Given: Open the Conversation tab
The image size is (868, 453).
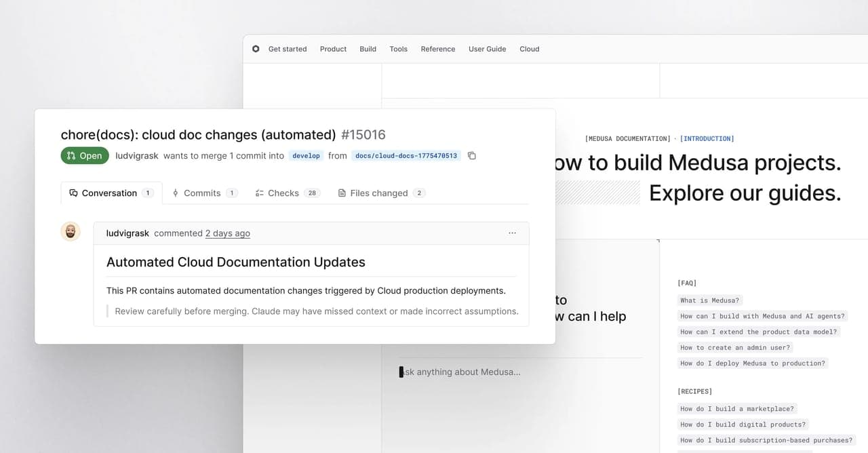Looking at the screenshot, I should [x=111, y=193].
